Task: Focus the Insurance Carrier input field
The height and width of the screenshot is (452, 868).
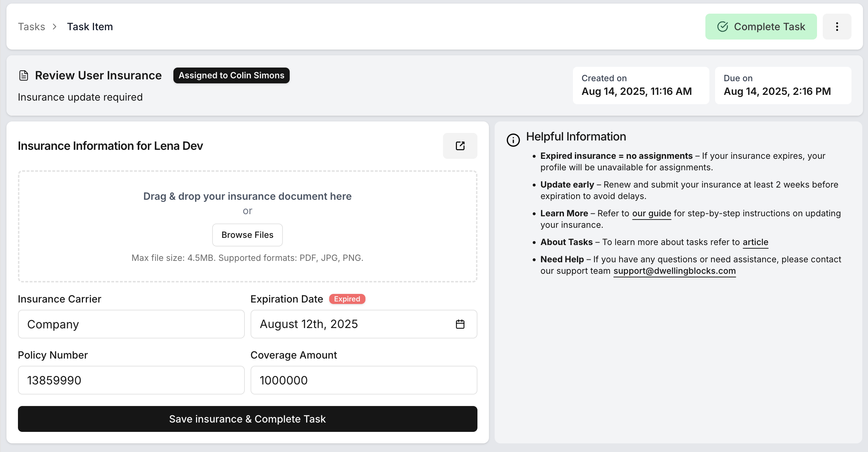Action: click(x=131, y=324)
